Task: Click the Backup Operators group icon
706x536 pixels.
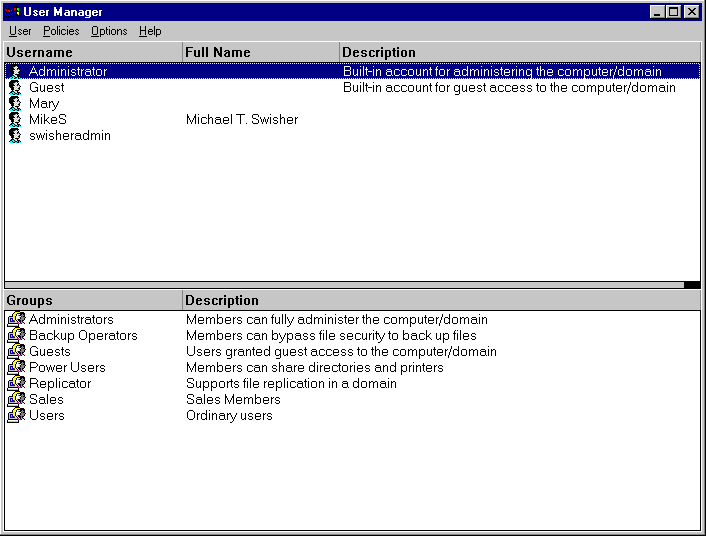Action: (17, 335)
